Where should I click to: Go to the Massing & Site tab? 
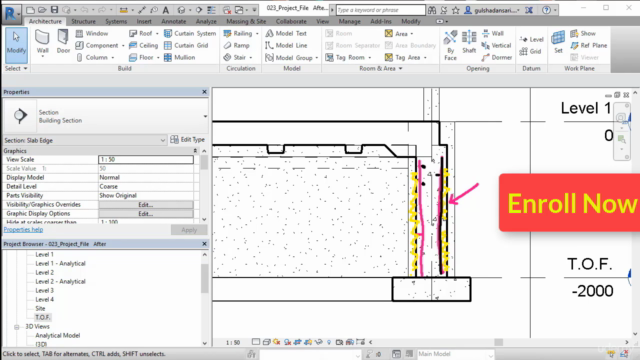(x=246, y=21)
